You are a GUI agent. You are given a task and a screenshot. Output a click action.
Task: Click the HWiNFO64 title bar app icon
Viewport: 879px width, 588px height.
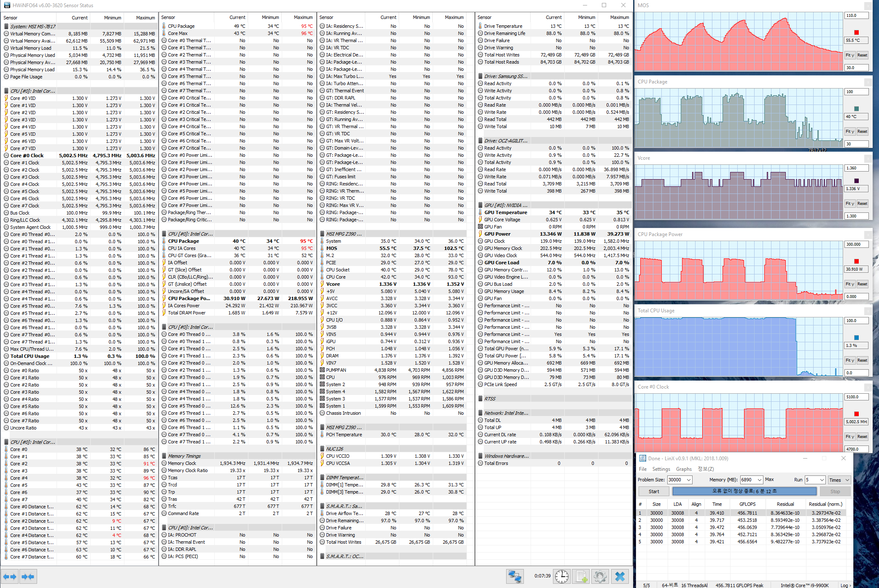(x=7, y=5)
